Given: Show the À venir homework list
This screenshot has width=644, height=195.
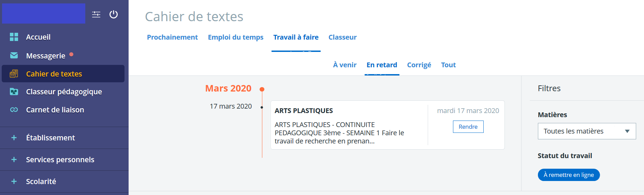Looking at the screenshot, I should click(345, 65).
